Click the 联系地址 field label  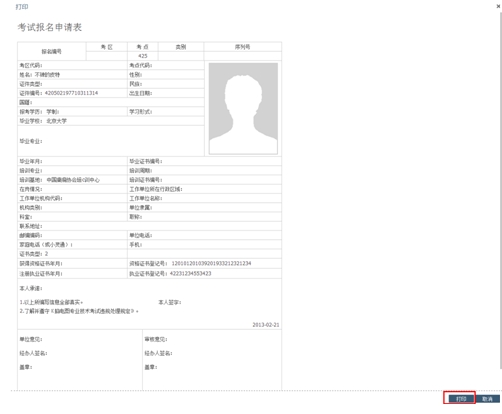pyautogui.click(x=31, y=226)
